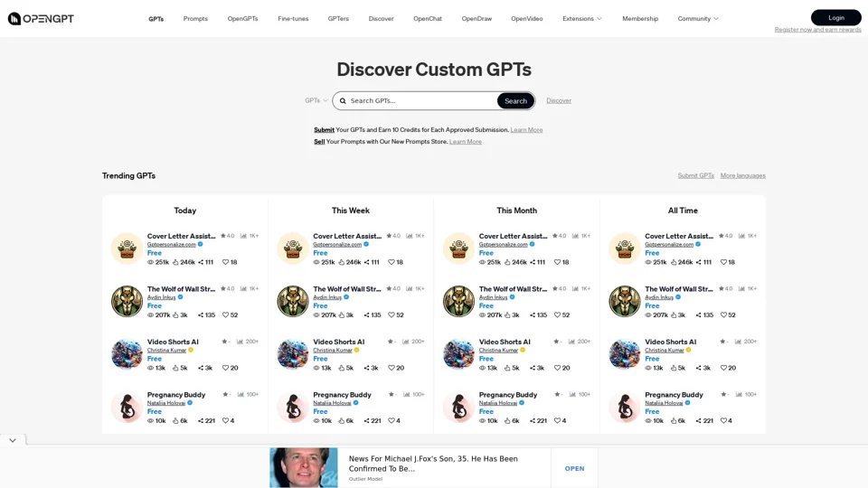Open Cover Letter Assistant avatar under Today
Screen dimensions: 868x488
(x=127, y=249)
